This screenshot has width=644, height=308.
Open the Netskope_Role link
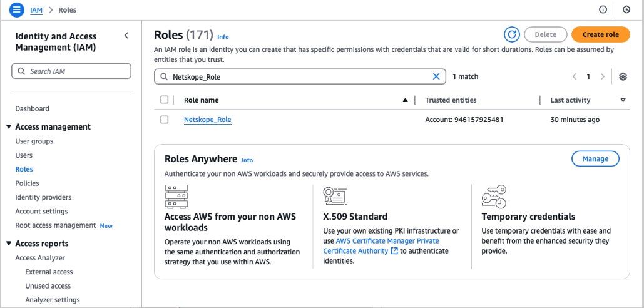coord(207,120)
